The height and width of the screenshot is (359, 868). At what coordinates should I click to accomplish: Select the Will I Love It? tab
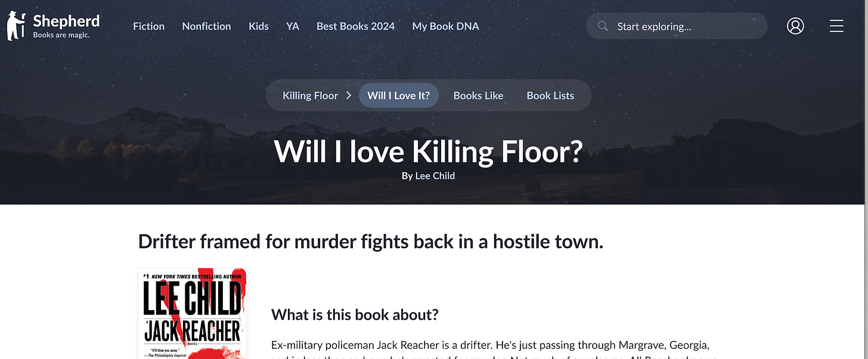398,95
